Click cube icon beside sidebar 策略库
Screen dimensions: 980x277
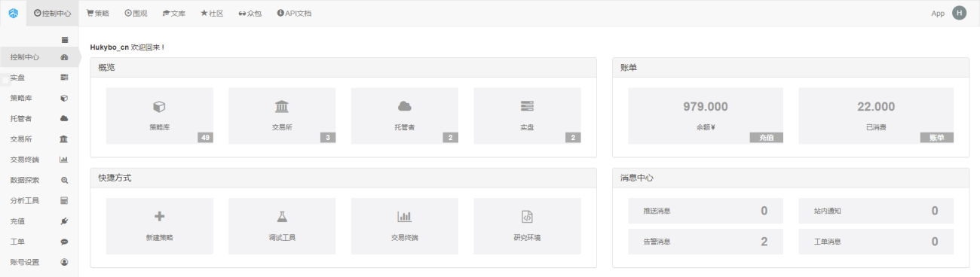[65, 98]
